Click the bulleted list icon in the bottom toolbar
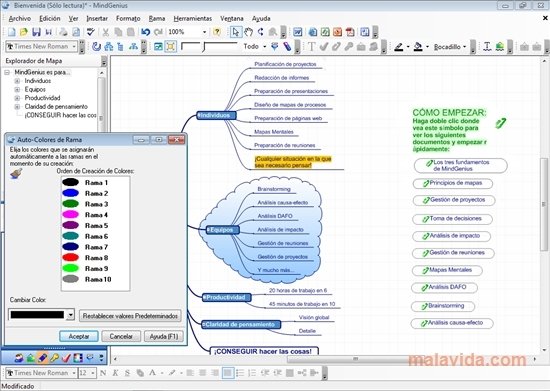Image resolution: width=550 pixels, height=391 pixels. pos(240,373)
